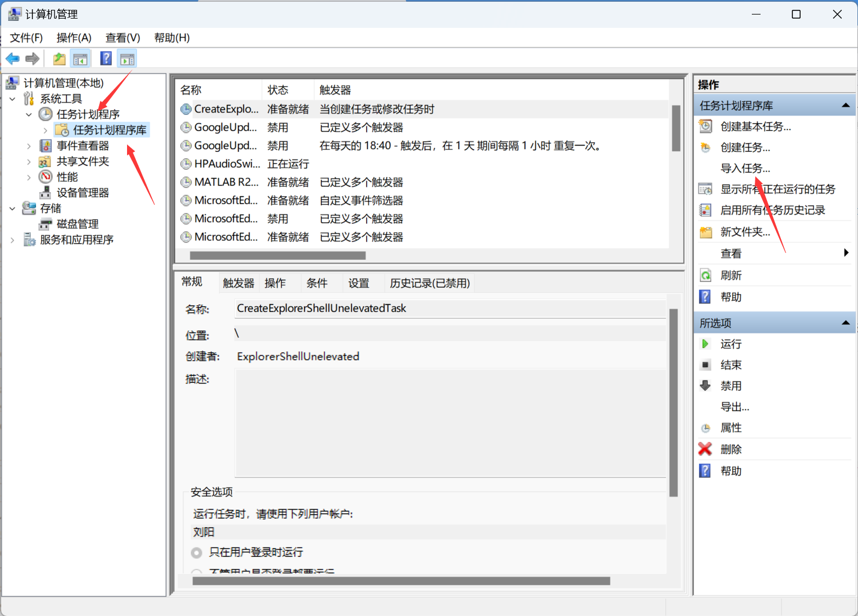The image size is (858, 616).
Task: Toggle the action pane toolbar icon
Action: pyautogui.click(x=127, y=59)
